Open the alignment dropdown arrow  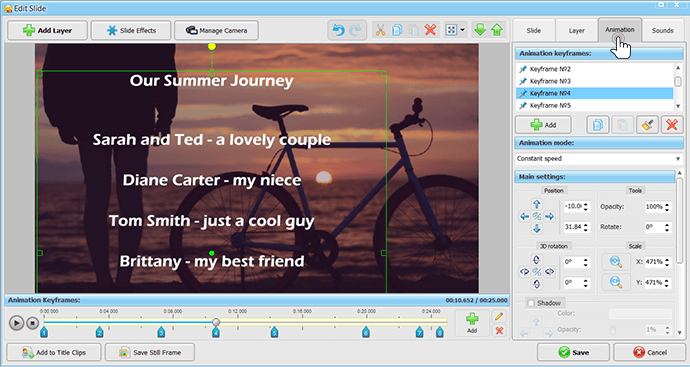(x=462, y=30)
